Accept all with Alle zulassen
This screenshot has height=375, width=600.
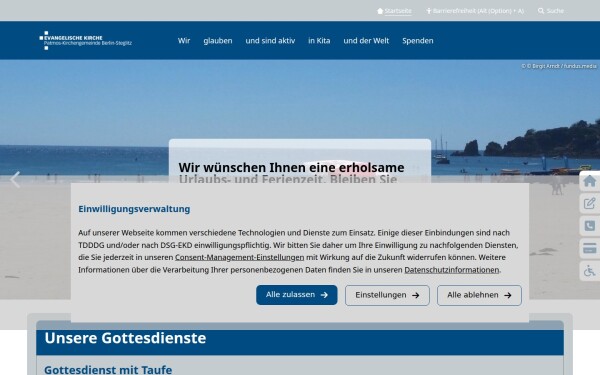pos(297,295)
